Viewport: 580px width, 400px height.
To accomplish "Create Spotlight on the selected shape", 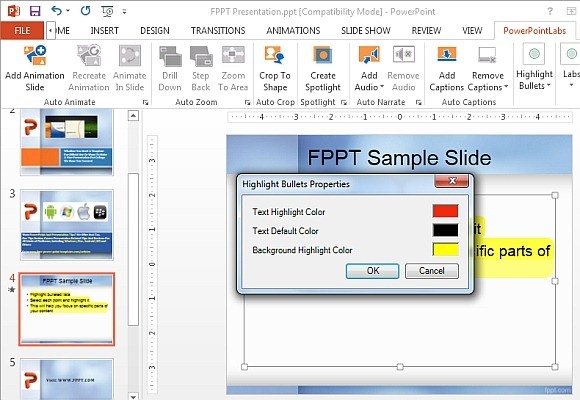I will tap(323, 55).
